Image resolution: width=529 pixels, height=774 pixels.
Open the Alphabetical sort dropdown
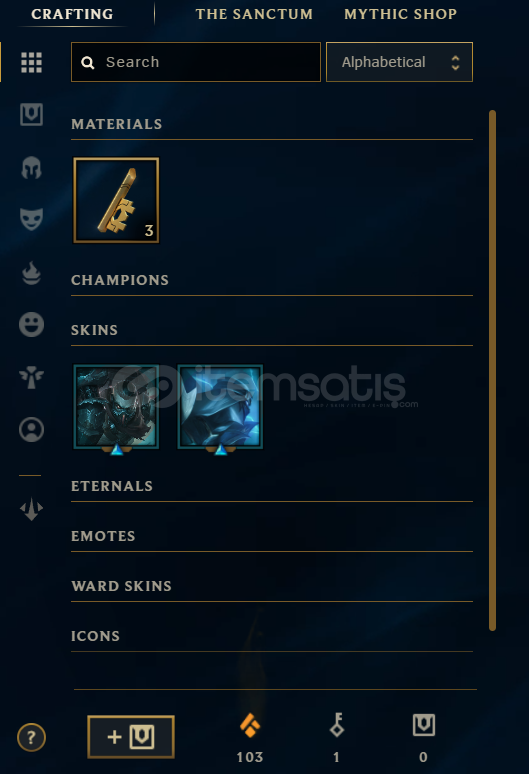[x=399, y=62]
